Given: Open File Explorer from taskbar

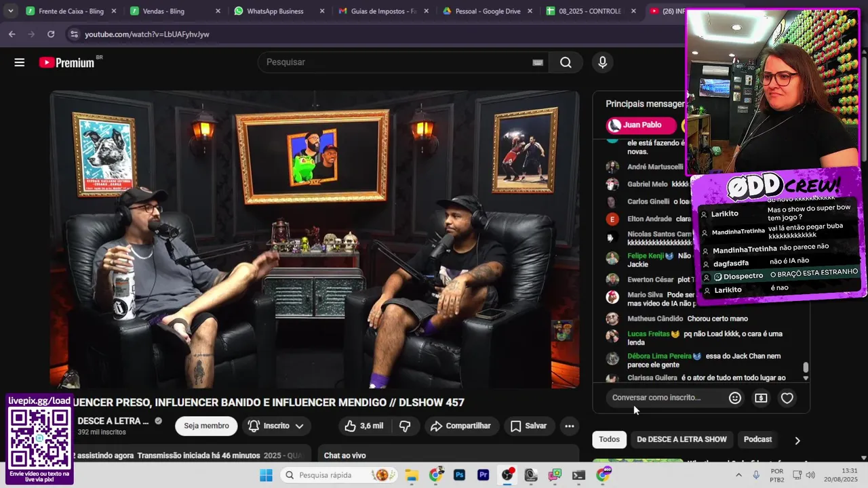Looking at the screenshot, I should [412, 475].
